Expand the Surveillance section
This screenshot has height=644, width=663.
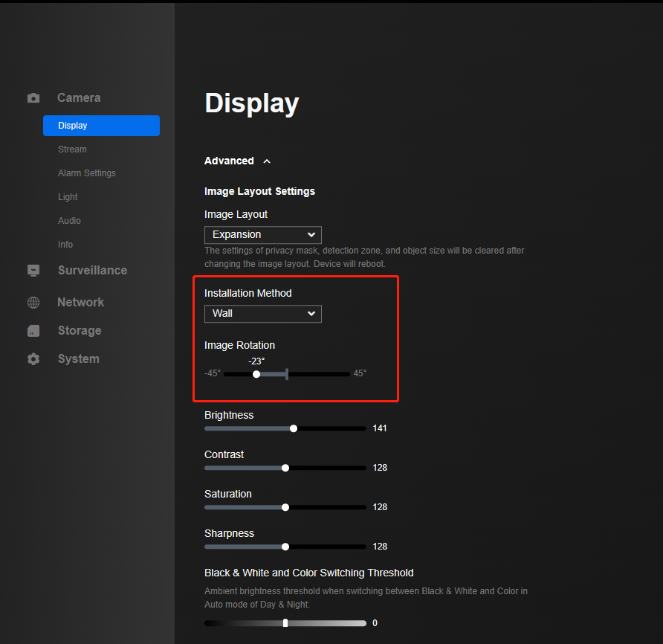click(x=93, y=271)
